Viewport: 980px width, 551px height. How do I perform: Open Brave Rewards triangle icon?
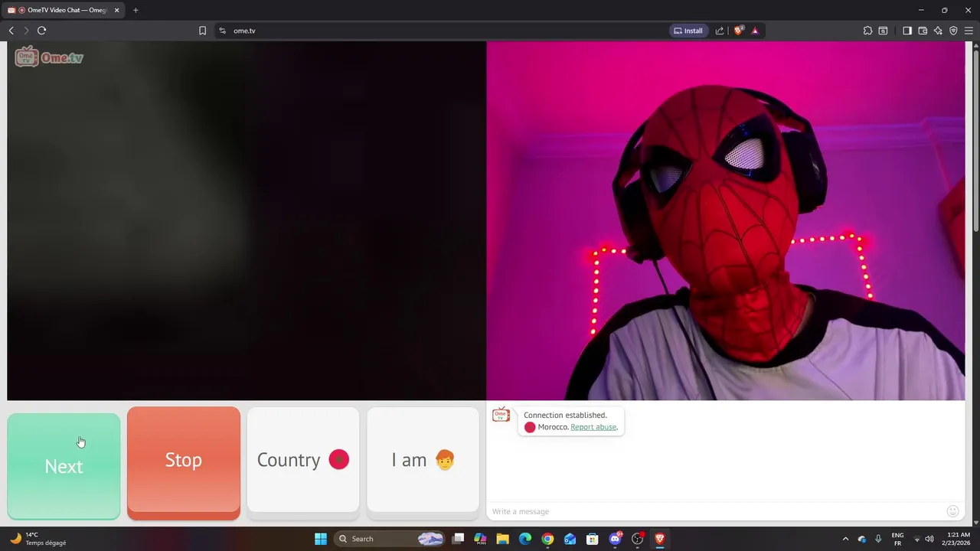755,31
